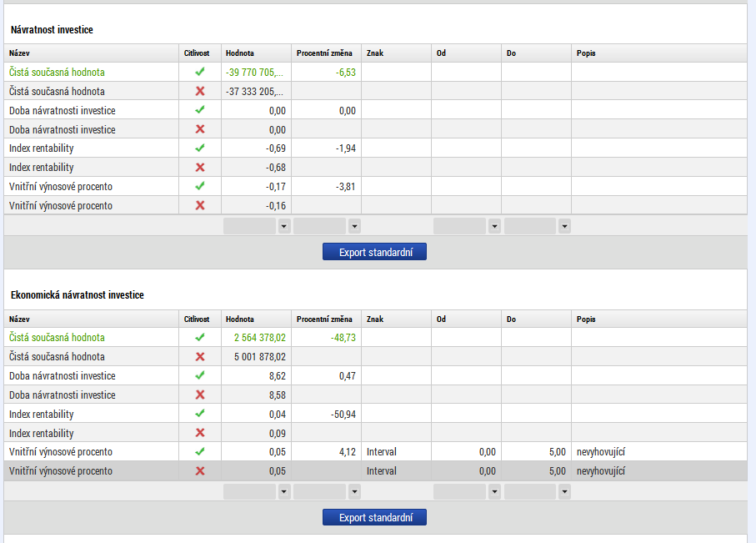The height and width of the screenshot is (543, 756).
Task: Open Hodnota filter dropdown in Ekonomická návratnost table
Action: point(284,492)
